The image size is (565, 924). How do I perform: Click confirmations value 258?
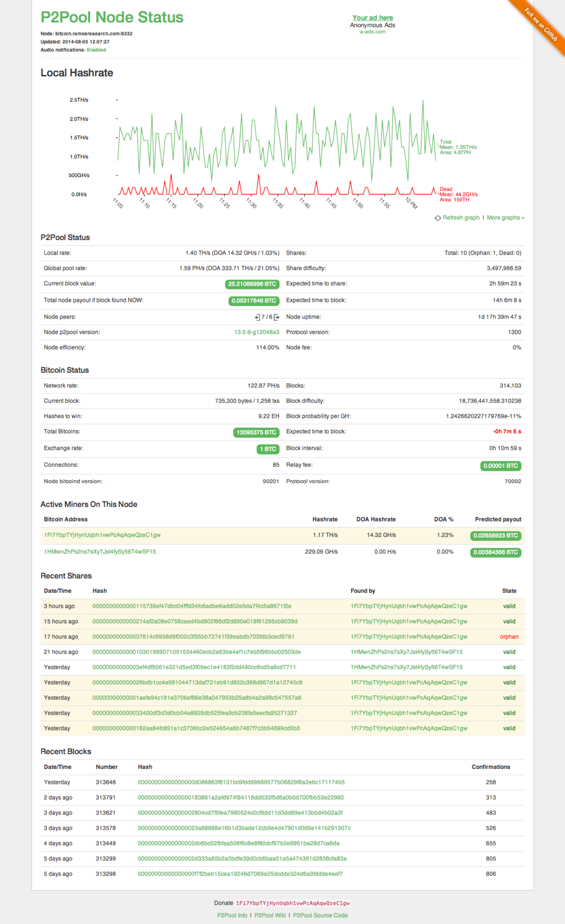click(x=491, y=782)
